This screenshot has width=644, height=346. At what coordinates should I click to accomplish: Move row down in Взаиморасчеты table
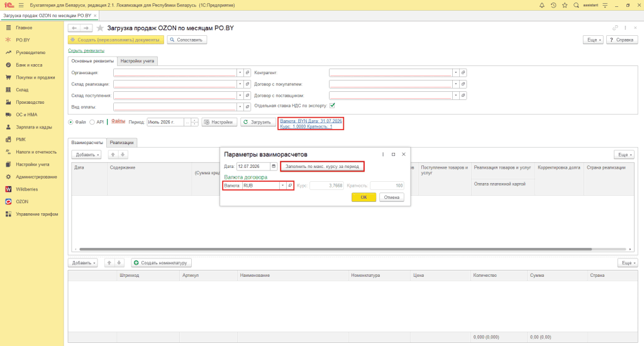123,155
